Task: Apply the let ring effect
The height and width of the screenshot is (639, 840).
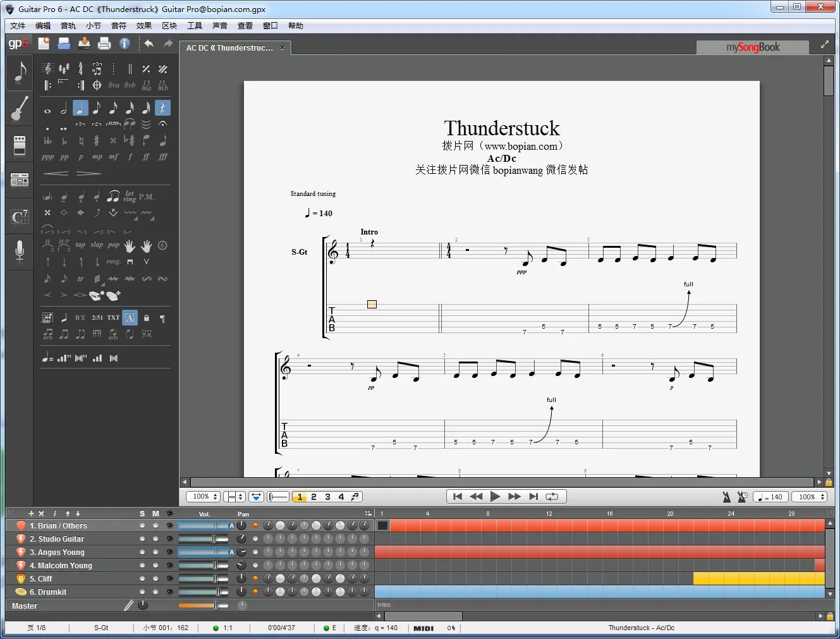Action: coord(130,197)
